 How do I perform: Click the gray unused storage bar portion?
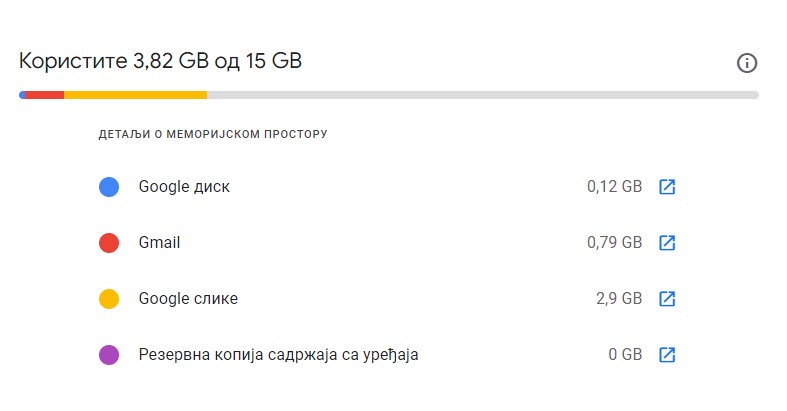coord(480,95)
